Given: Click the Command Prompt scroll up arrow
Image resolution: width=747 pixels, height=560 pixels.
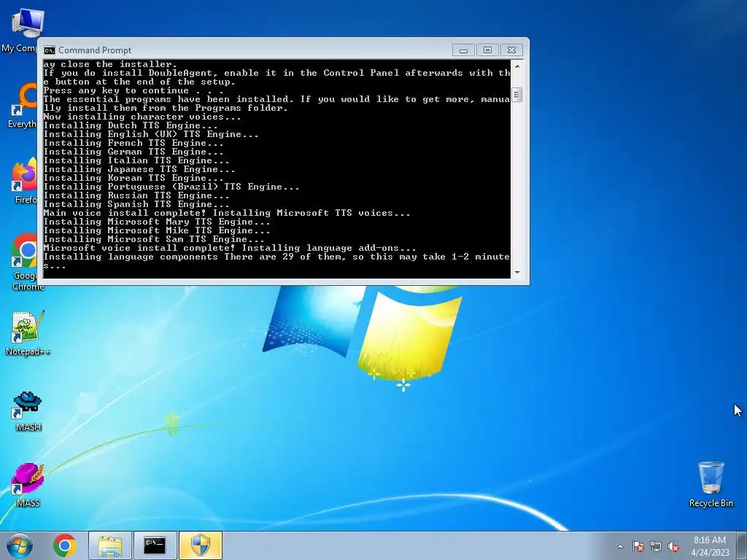Looking at the screenshot, I should [x=517, y=66].
